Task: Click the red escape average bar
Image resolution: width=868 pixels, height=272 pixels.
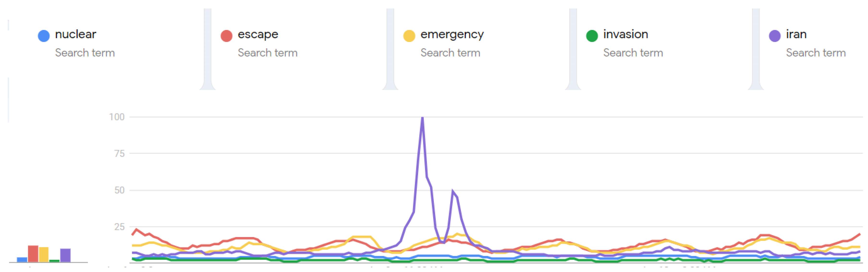Action: click(33, 253)
